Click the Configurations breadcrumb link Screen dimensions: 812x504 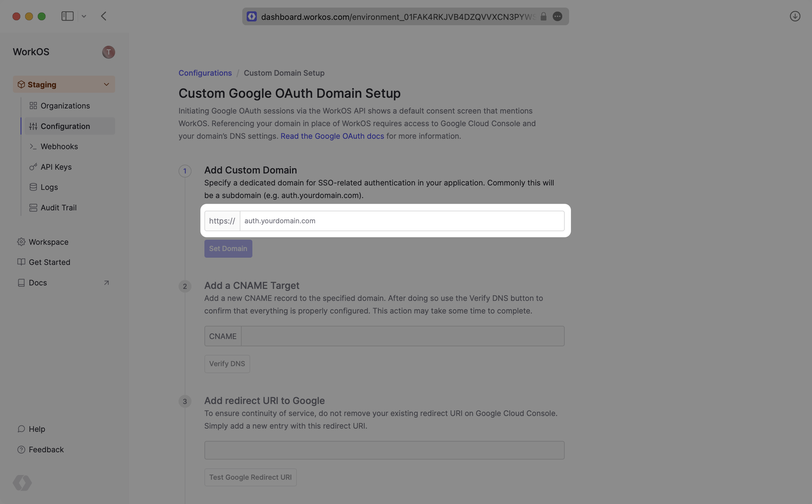[205, 73]
